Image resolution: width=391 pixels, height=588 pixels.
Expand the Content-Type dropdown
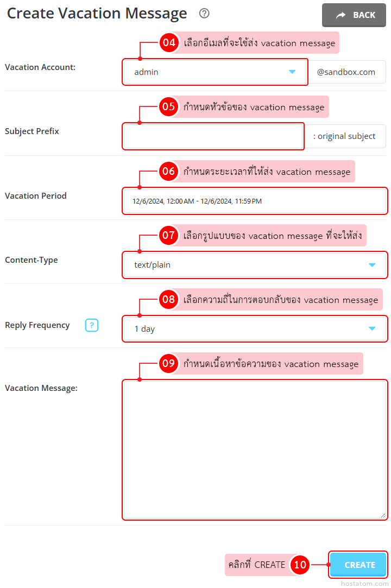pyautogui.click(x=255, y=265)
